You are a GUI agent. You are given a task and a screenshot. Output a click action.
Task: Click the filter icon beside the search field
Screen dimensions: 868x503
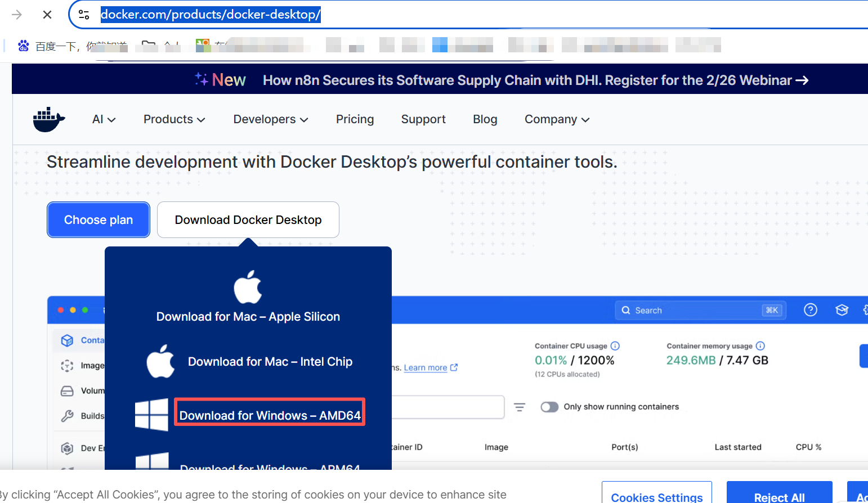pyautogui.click(x=520, y=407)
